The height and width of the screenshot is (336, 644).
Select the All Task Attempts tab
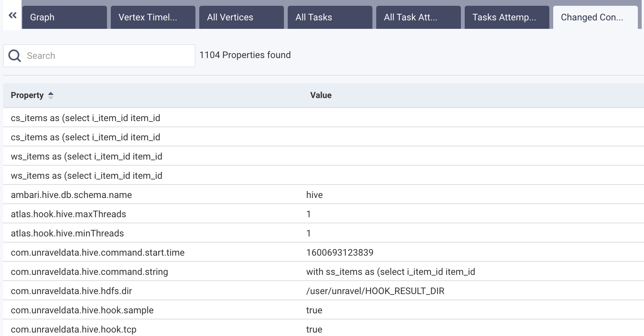[x=419, y=17]
